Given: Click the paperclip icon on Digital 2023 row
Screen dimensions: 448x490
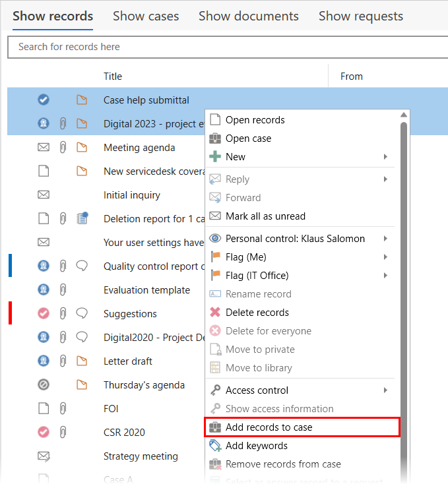Looking at the screenshot, I should tap(63, 124).
